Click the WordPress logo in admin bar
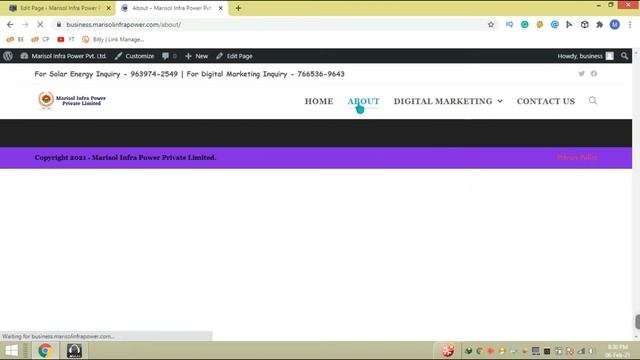 [8, 56]
